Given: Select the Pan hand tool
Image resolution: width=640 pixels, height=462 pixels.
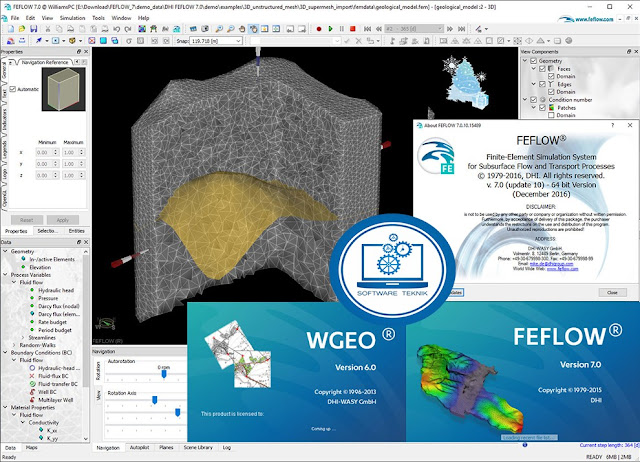Looking at the screenshot, I should (242, 29).
